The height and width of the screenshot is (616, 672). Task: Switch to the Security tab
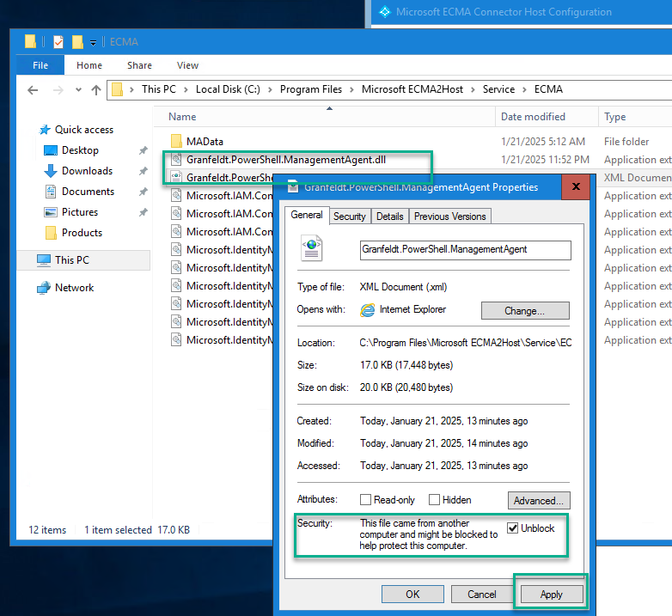pos(349,217)
